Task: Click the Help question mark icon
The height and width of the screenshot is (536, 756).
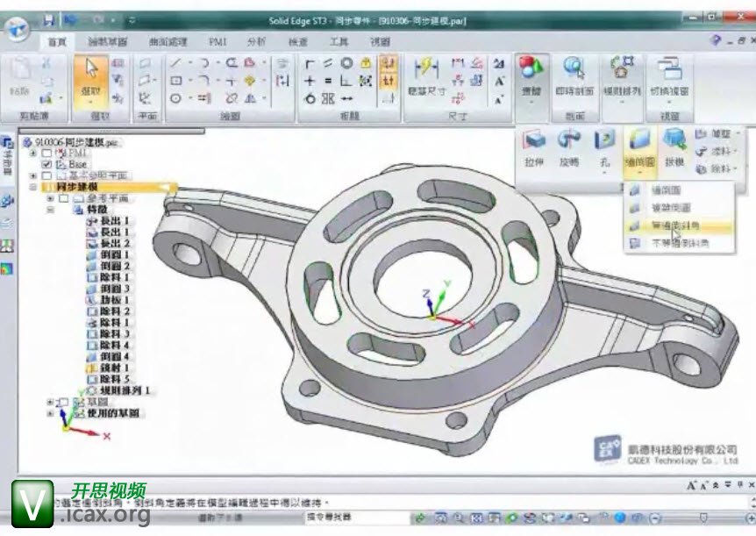Action: (x=716, y=41)
